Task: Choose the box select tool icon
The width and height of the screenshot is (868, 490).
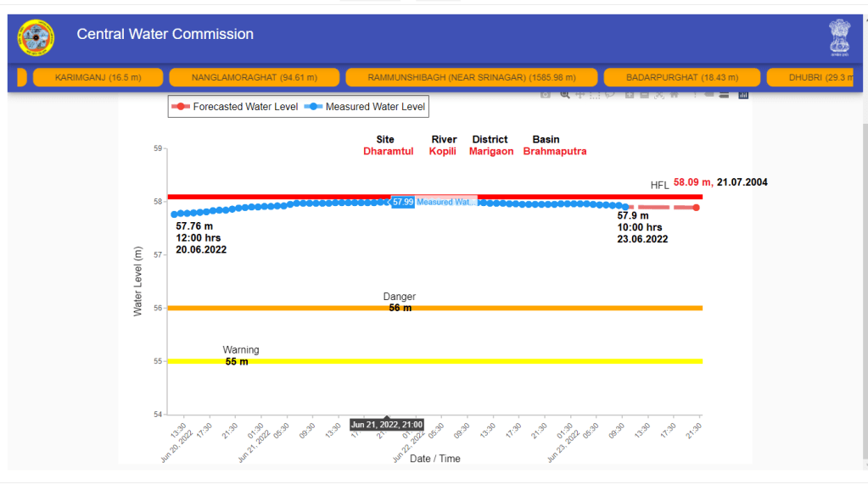Action: click(x=596, y=94)
